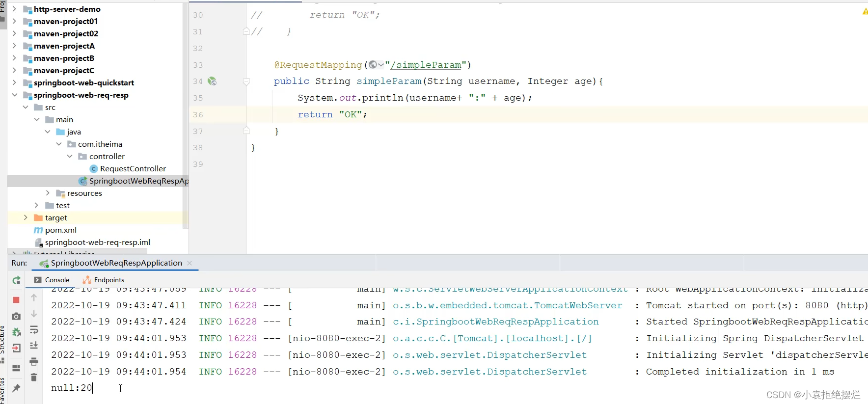Viewport: 868px width, 404px height.
Task: Collapse the springboot-web-req-resp module
Action: (x=14, y=95)
